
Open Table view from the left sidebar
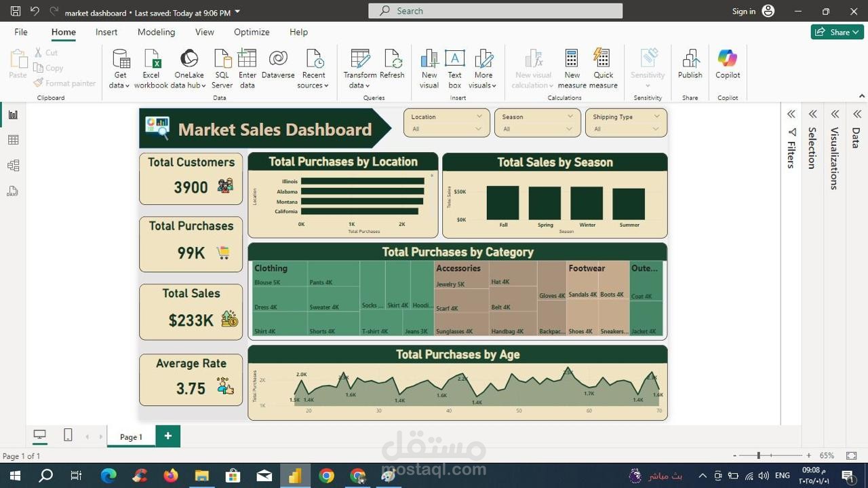(12, 140)
